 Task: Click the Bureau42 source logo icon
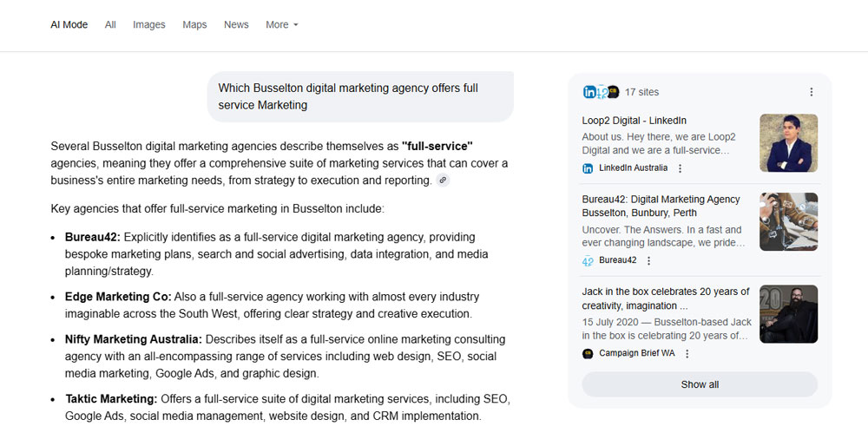(x=588, y=260)
